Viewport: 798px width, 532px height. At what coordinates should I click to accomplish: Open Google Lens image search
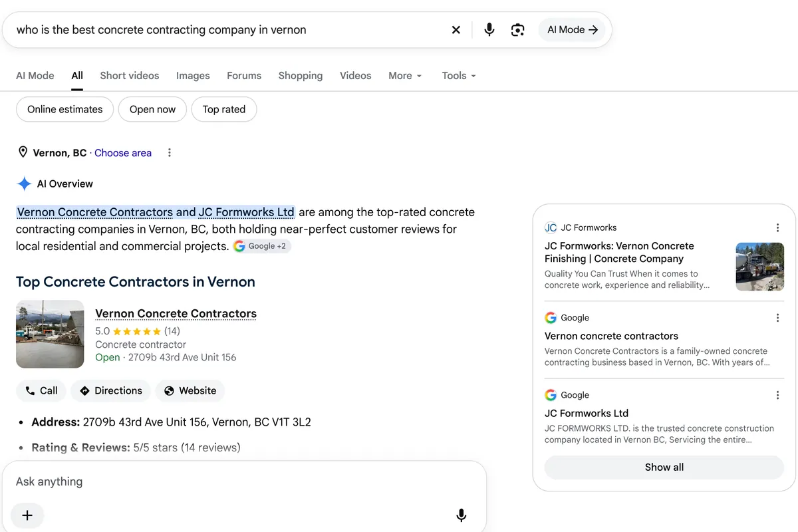click(518, 30)
